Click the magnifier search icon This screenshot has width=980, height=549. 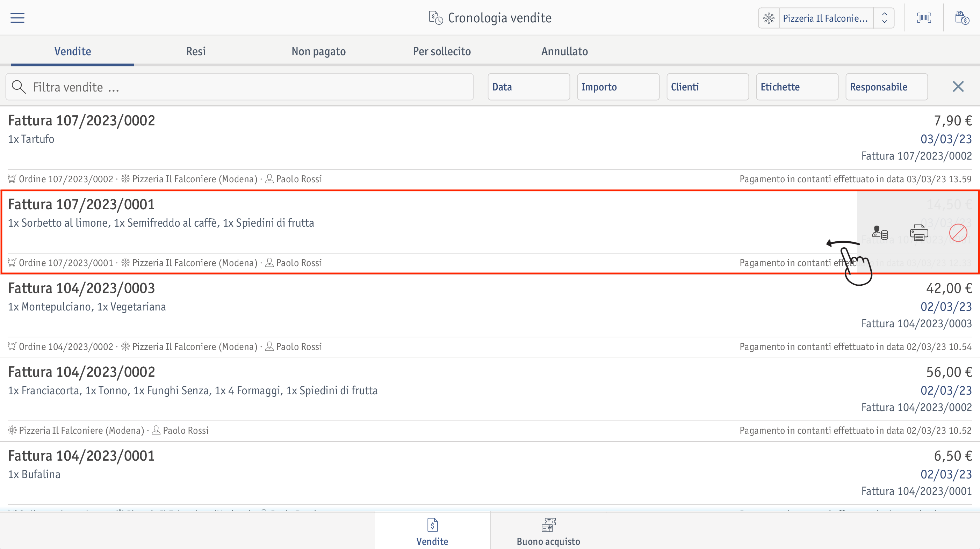(19, 87)
